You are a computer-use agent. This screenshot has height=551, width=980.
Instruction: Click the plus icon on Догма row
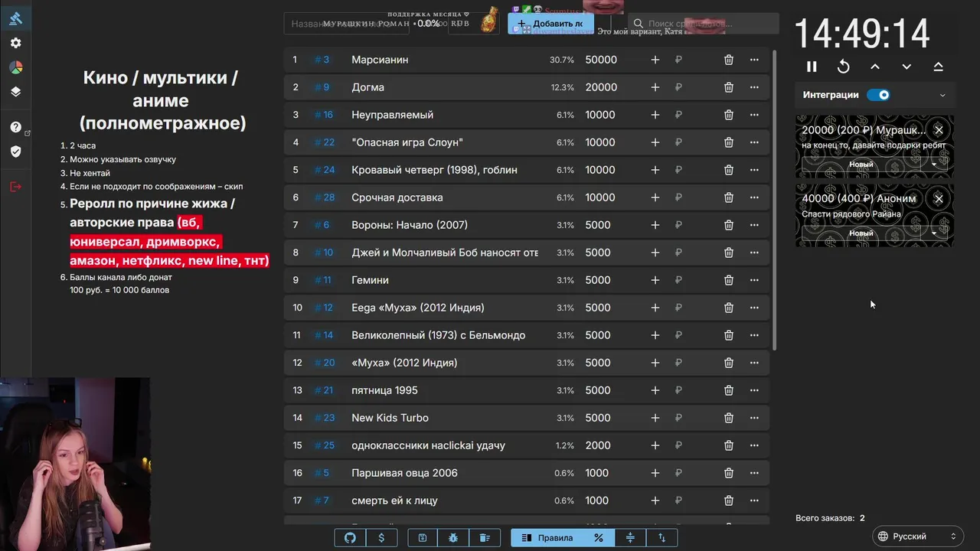(x=655, y=87)
